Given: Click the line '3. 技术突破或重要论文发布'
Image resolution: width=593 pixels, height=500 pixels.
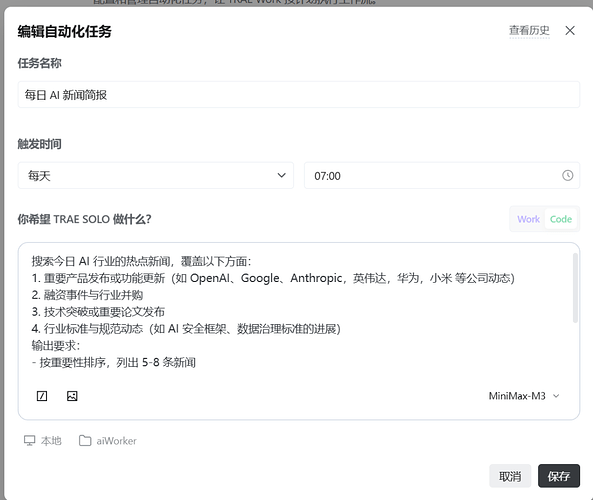Looking at the screenshot, I should click(98, 312).
